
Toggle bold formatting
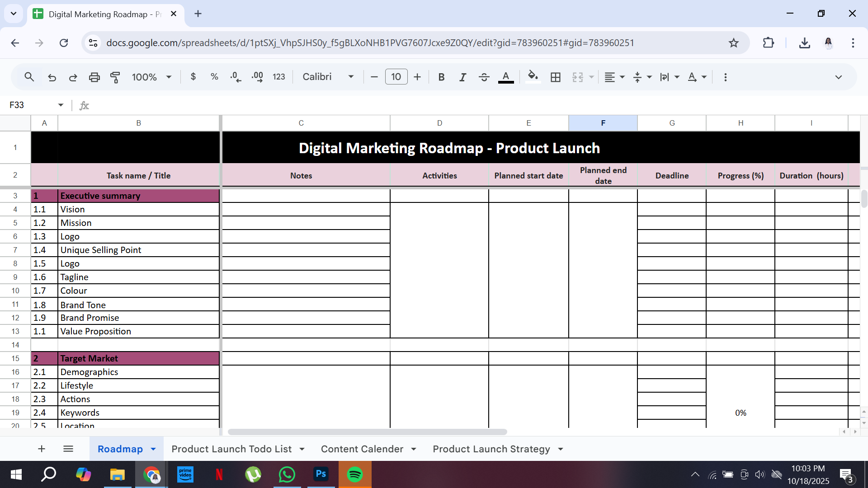click(x=441, y=77)
